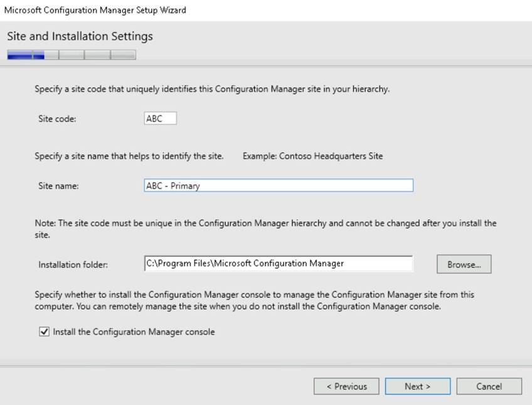The image size is (532, 405).
Task: Click the 'Site code:' label
Action: 57,119
